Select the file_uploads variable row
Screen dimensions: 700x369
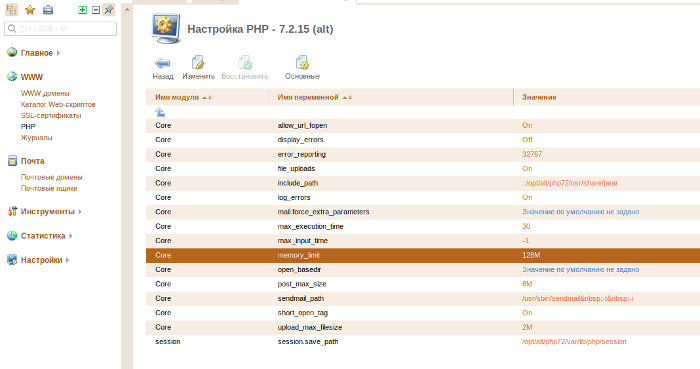point(423,169)
